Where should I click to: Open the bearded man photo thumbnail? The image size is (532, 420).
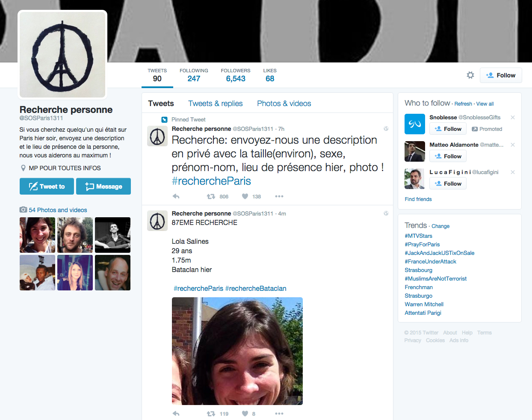(x=75, y=235)
